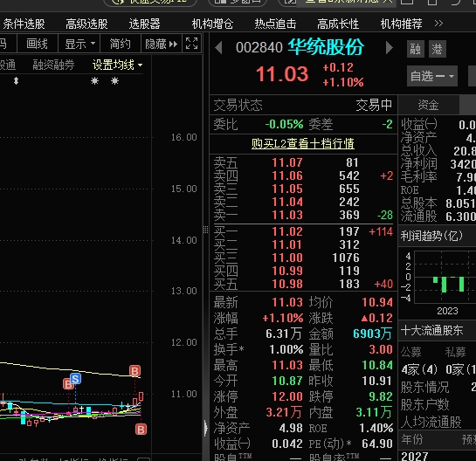Click the 外盘 value 3.21万

point(284,412)
